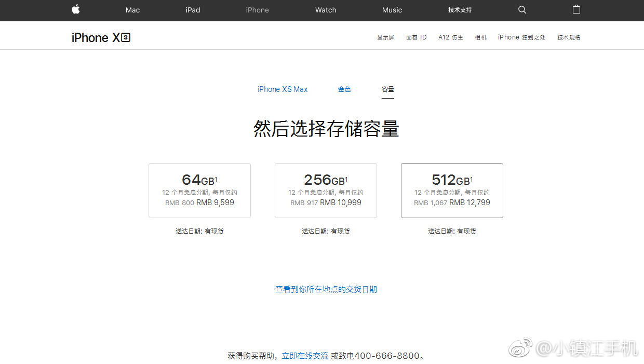Open Mac in the navigation bar
The width and height of the screenshot is (644, 364).
point(132,10)
